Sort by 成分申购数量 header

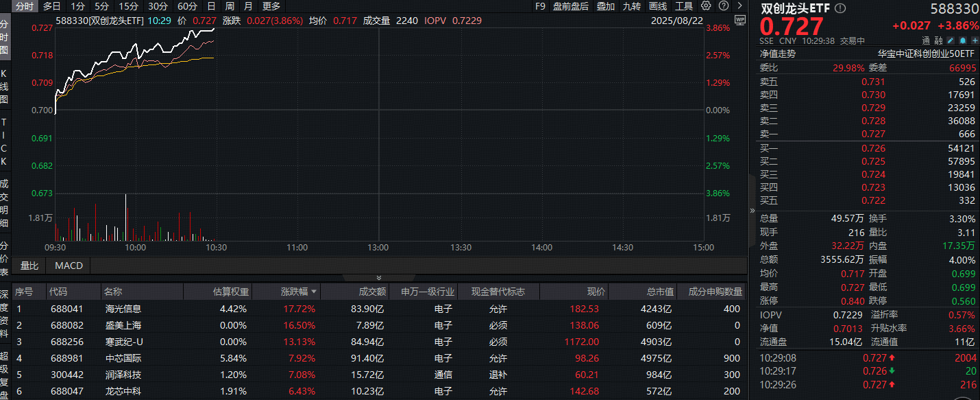(x=715, y=292)
